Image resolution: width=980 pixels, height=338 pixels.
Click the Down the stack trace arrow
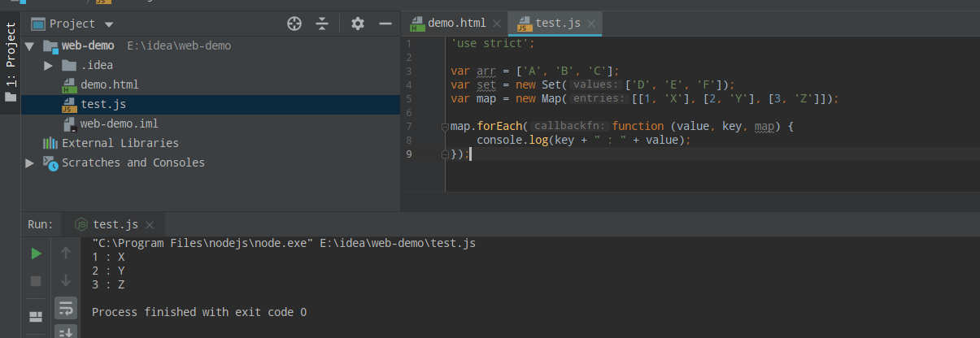(x=66, y=280)
